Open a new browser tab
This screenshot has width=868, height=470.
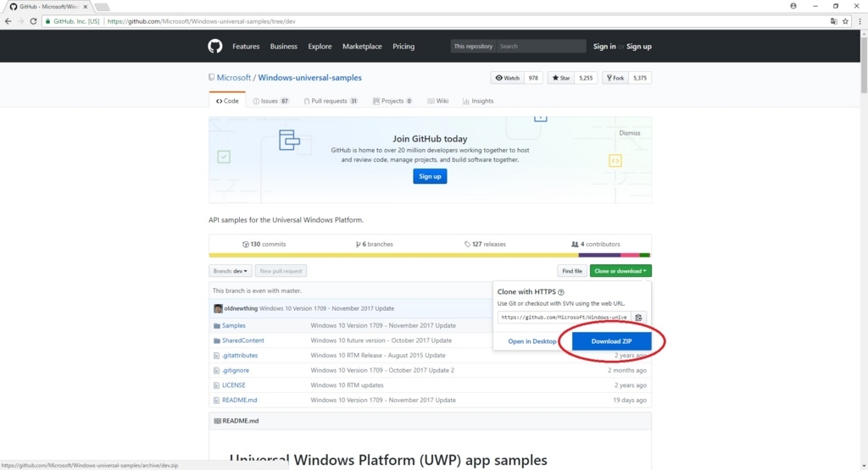coord(102,7)
